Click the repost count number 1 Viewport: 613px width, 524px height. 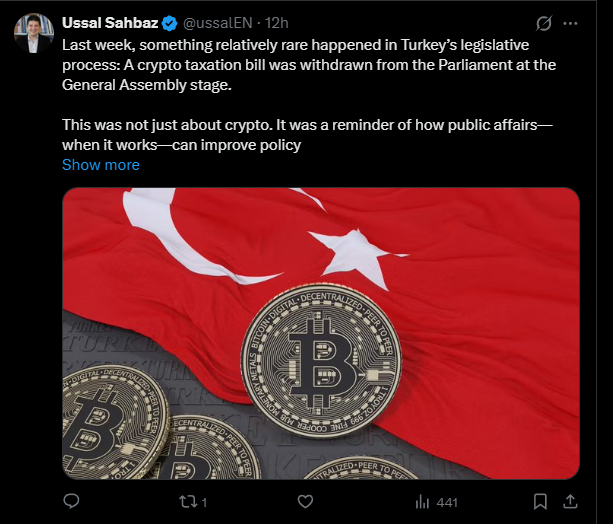pyautogui.click(x=204, y=500)
